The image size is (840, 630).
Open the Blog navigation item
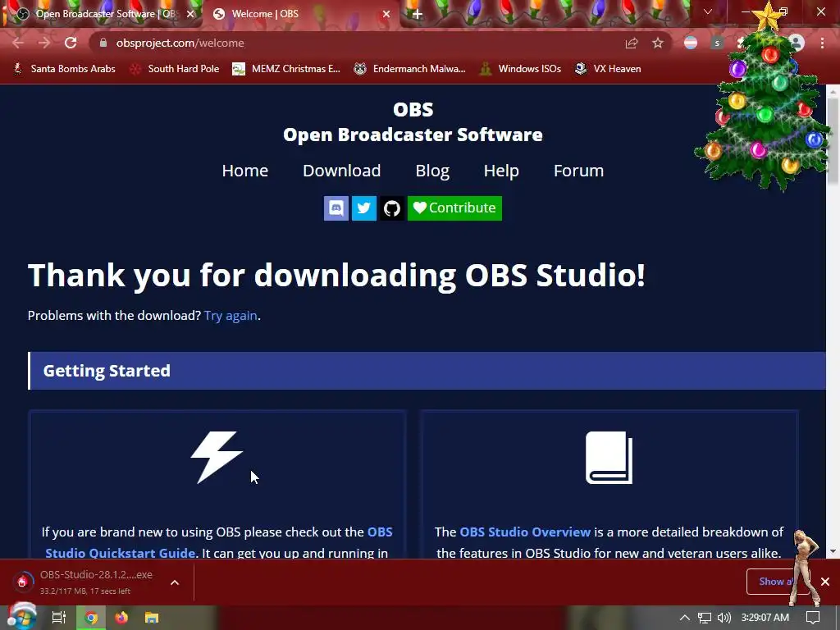tap(432, 171)
